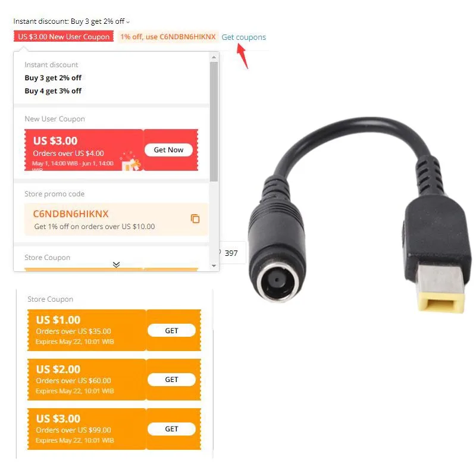Click the gift box icon on new user coupon
The width and height of the screenshot is (476, 476).
pyautogui.click(x=131, y=163)
